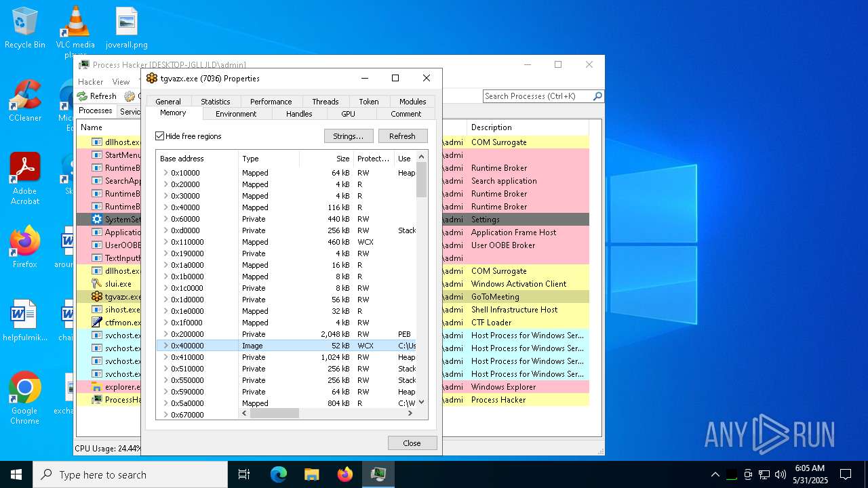The height and width of the screenshot is (488, 868).
Task: Select Processes tab in Process Hacker
Action: (96, 111)
